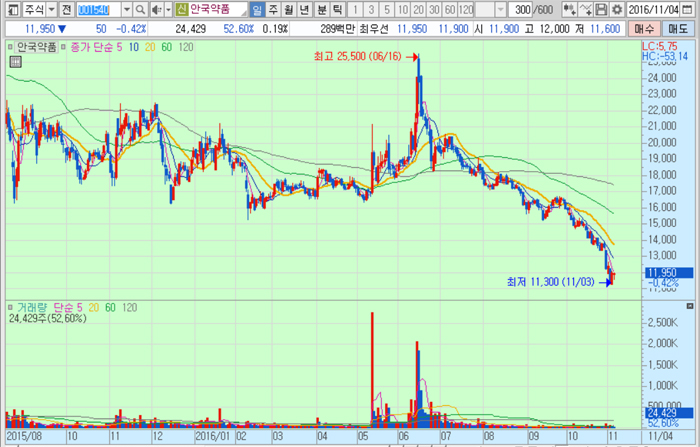Viewport: 700px width, 447px height.
Task: Toggle the daily (일) chart period
Action: click(257, 9)
